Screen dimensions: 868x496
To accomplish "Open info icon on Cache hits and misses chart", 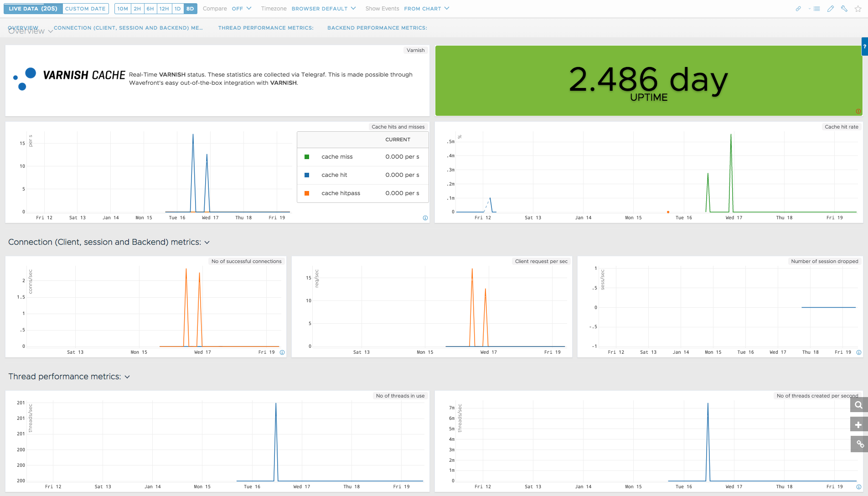I will point(425,218).
